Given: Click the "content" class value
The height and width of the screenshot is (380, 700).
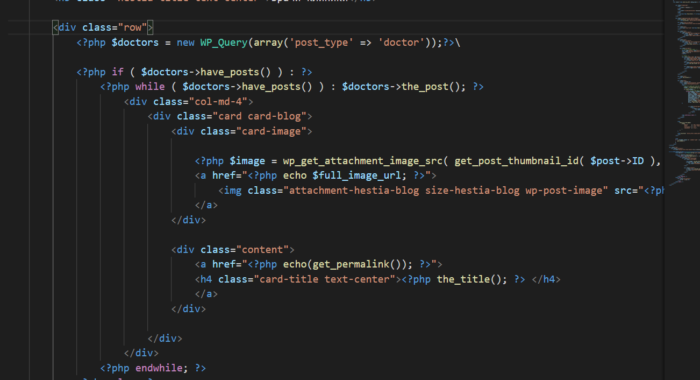Looking at the screenshot, I should tap(262, 250).
